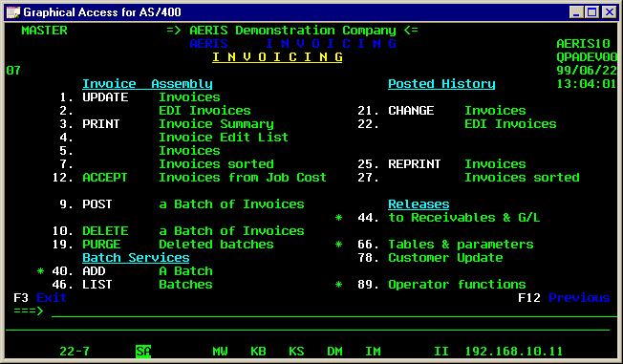Screen dimensions: 623x364
Task: Click the Releases heading
Action: coord(419,204)
